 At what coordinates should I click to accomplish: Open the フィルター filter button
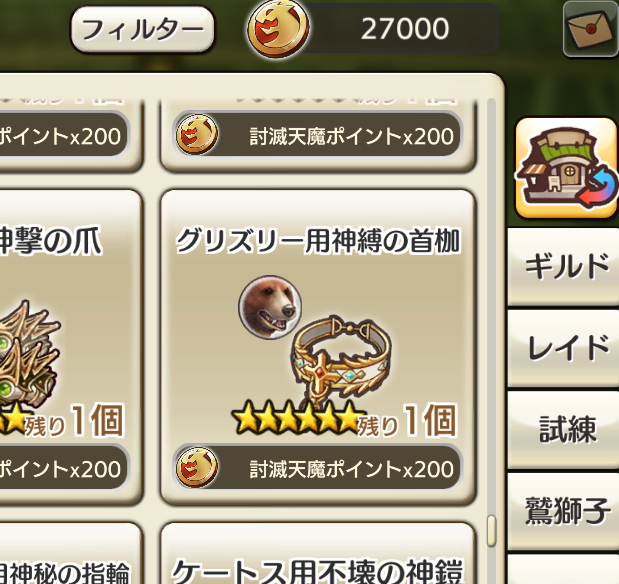(x=143, y=29)
